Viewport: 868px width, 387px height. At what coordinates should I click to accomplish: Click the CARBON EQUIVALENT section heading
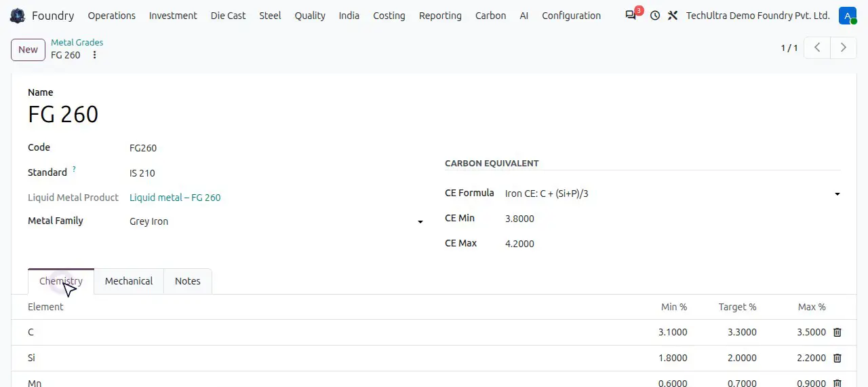(492, 164)
